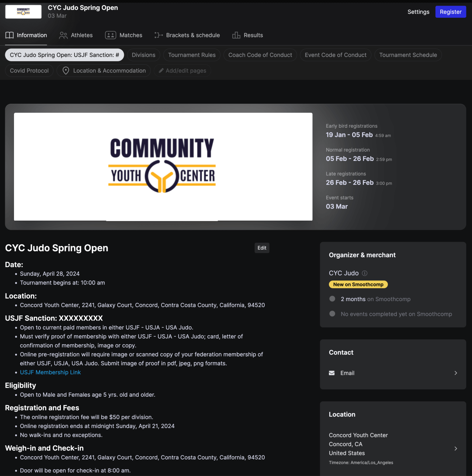The height and width of the screenshot is (476, 472).
Task: Click the blue Register button
Action: point(451,12)
